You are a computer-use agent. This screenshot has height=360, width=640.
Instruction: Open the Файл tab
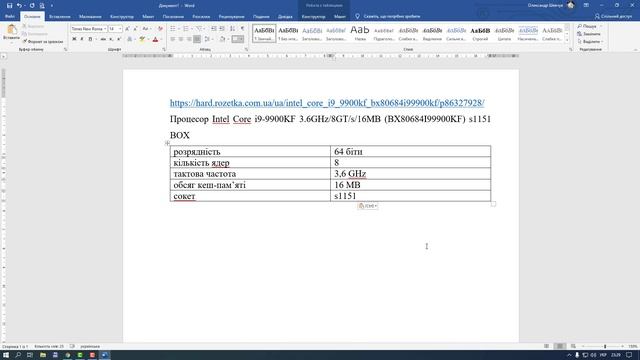tap(10, 17)
